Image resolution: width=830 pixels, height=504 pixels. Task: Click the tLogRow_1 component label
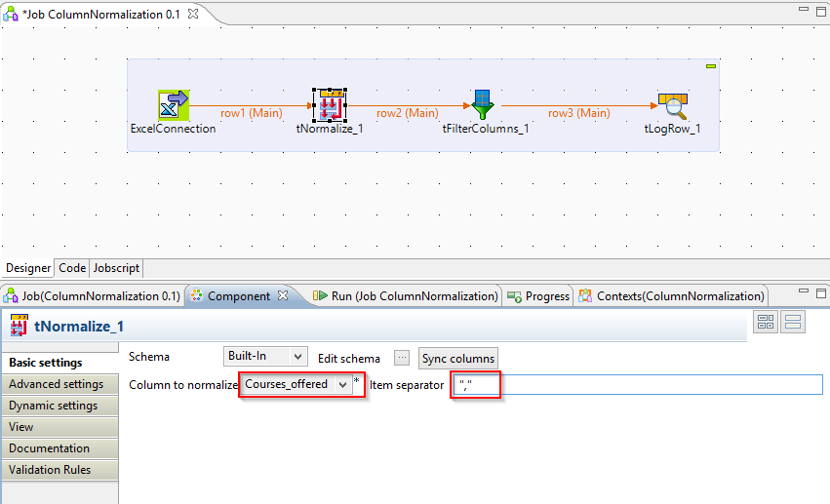[673, 129]
